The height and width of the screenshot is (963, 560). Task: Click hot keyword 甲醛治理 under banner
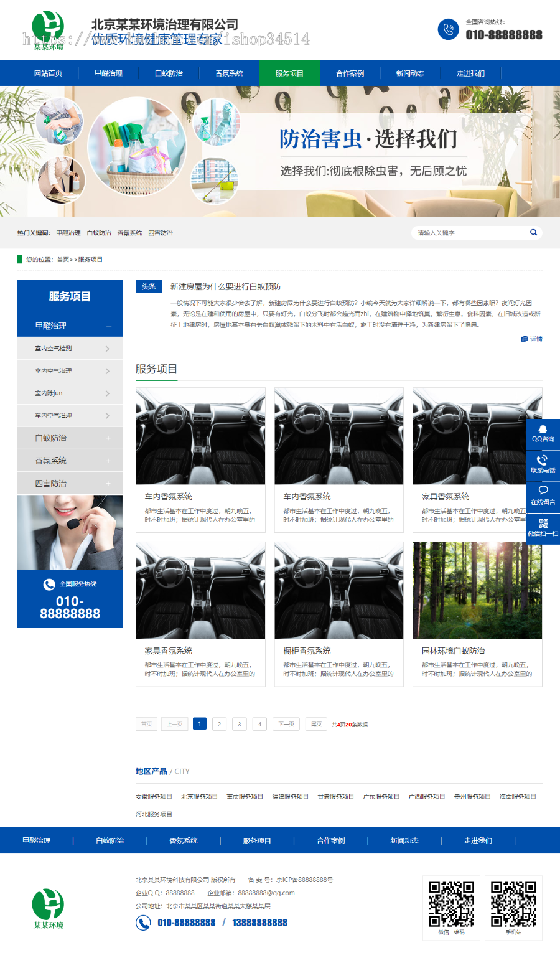click(x=68, y=233)
